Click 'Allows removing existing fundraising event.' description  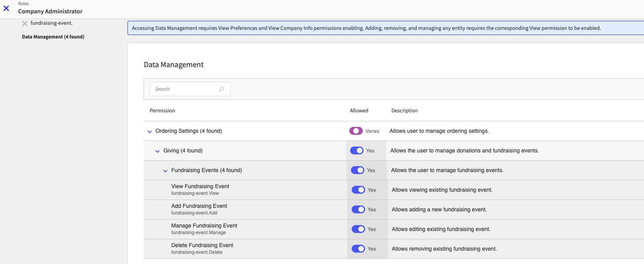point(444,249)
